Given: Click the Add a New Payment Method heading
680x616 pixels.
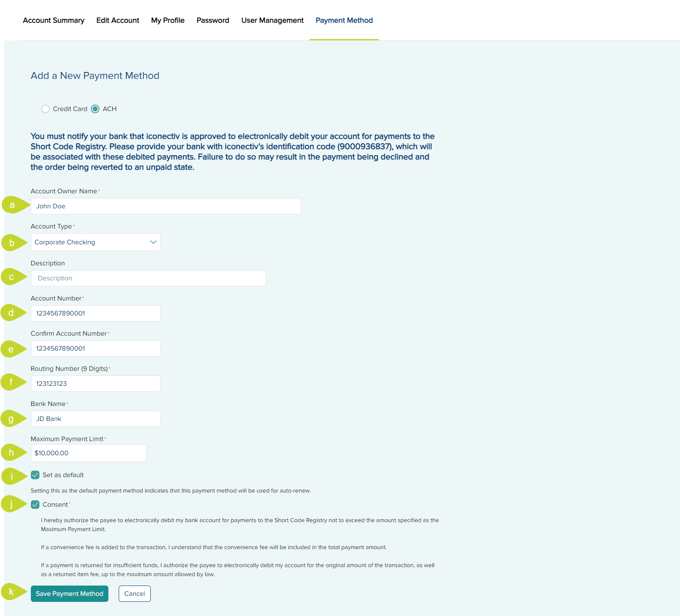Looking at the screenshot, I should [95, 75].
